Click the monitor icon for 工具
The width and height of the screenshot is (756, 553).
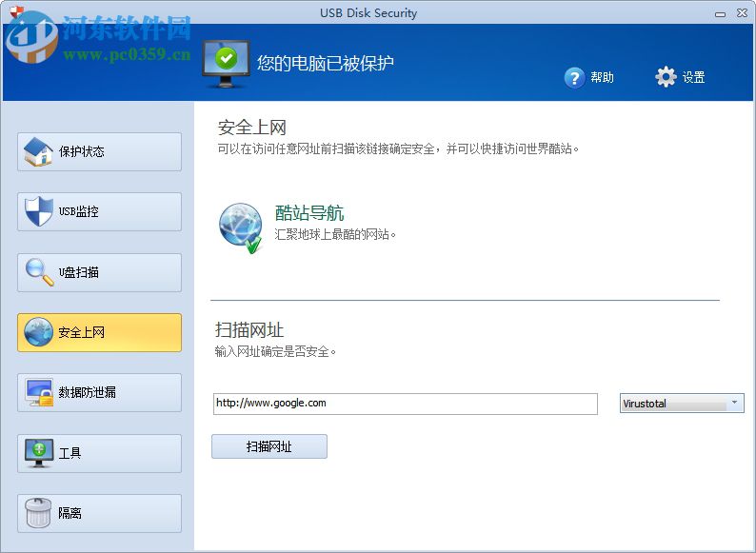point(39,453)
